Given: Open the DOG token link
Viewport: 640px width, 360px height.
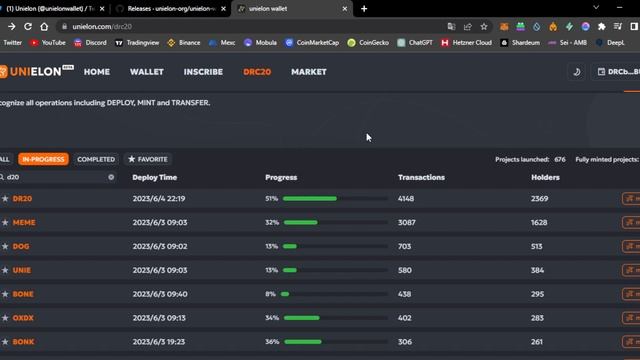Looking at the screenshot, I should (21, 247).
